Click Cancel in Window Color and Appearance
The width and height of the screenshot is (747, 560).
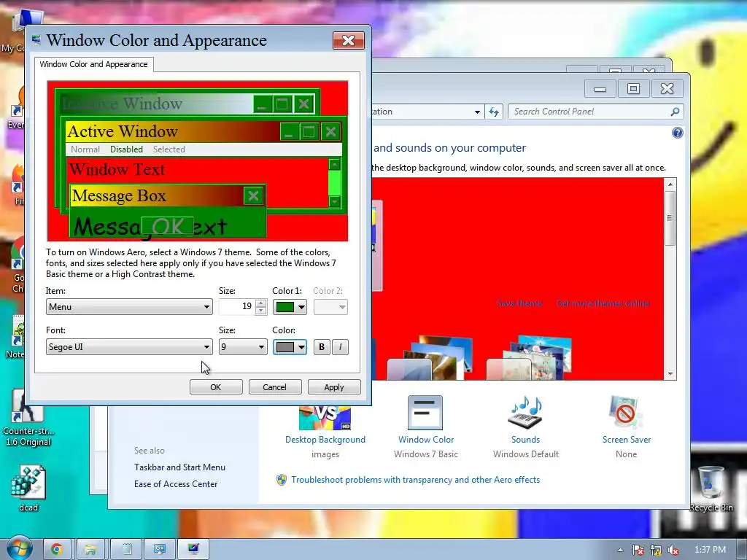(275, 387)
